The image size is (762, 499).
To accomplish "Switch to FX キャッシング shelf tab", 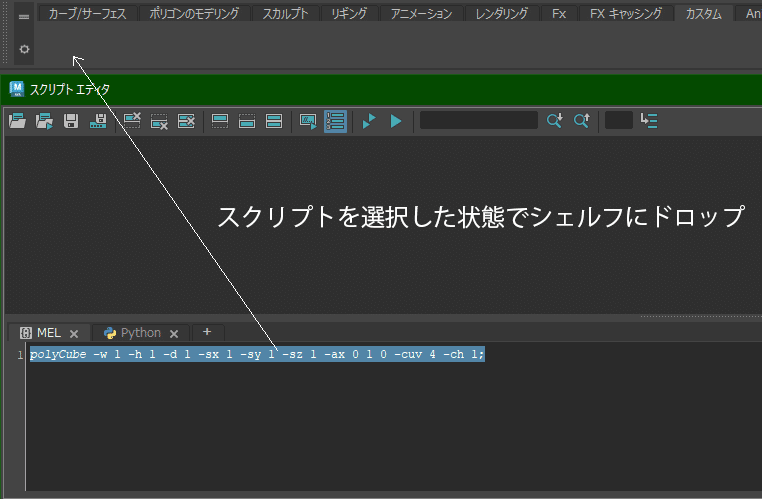I will [625, 14].
